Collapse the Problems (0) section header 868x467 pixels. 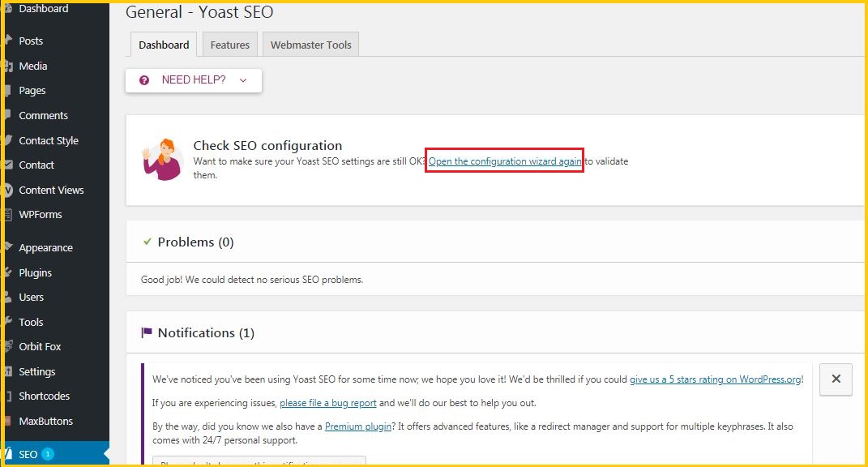[495, 242]
